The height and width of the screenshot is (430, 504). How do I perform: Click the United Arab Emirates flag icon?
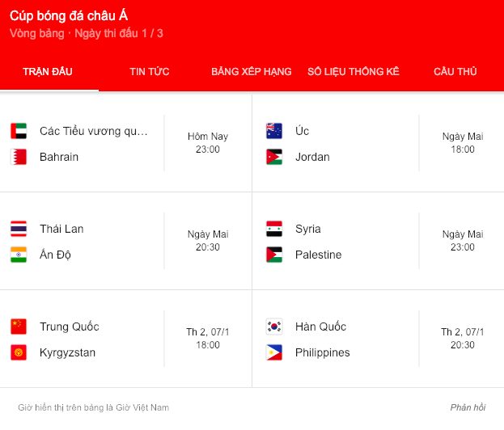tap(19, 131)
